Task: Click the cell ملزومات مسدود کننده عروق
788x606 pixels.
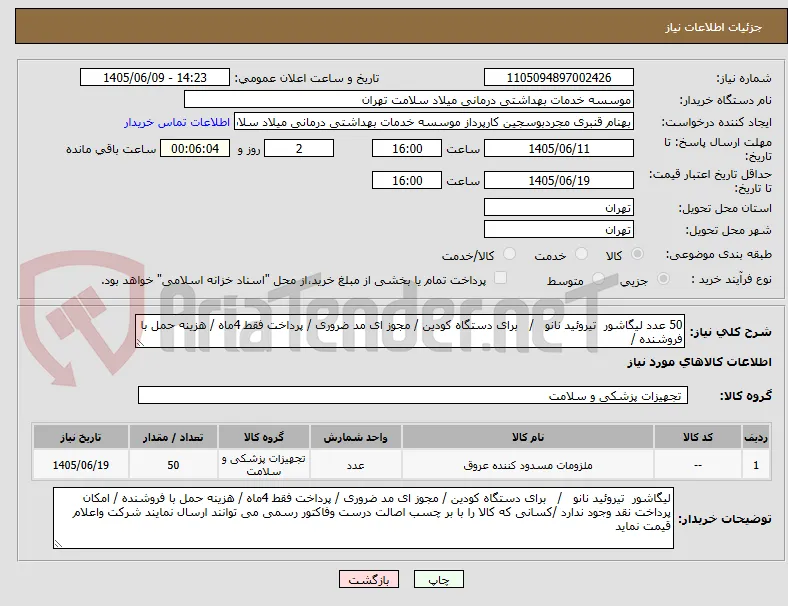Action: click(528, 465)
